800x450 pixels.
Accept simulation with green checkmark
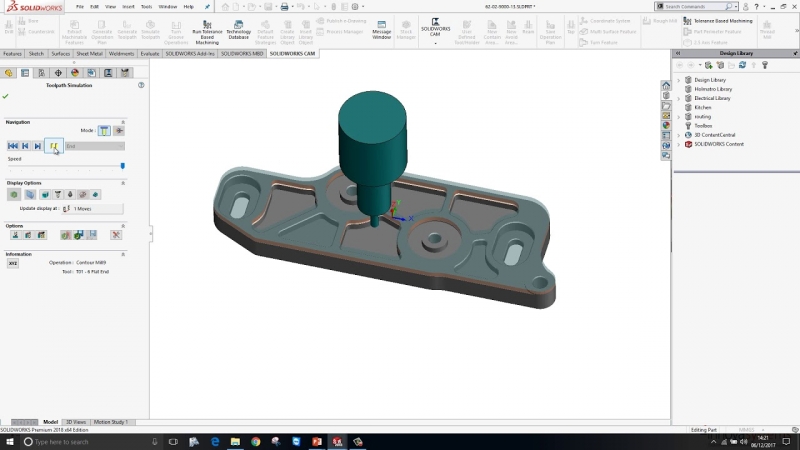click(x=6, y=96)
